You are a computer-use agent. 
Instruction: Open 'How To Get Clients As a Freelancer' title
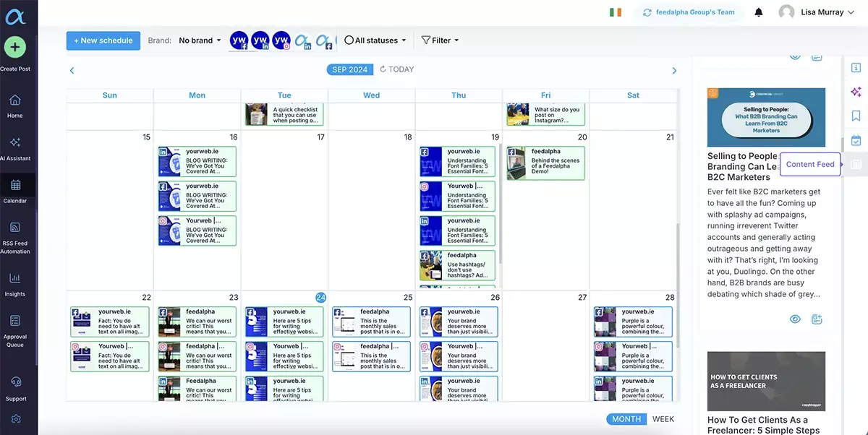tap(764, 425)
